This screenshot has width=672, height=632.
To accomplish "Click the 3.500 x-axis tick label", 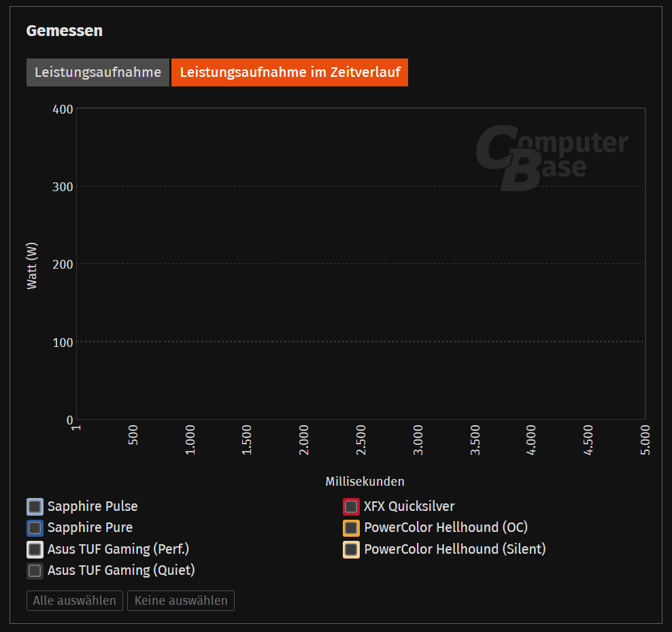I will pyautogui.click(x=475, y=440).
